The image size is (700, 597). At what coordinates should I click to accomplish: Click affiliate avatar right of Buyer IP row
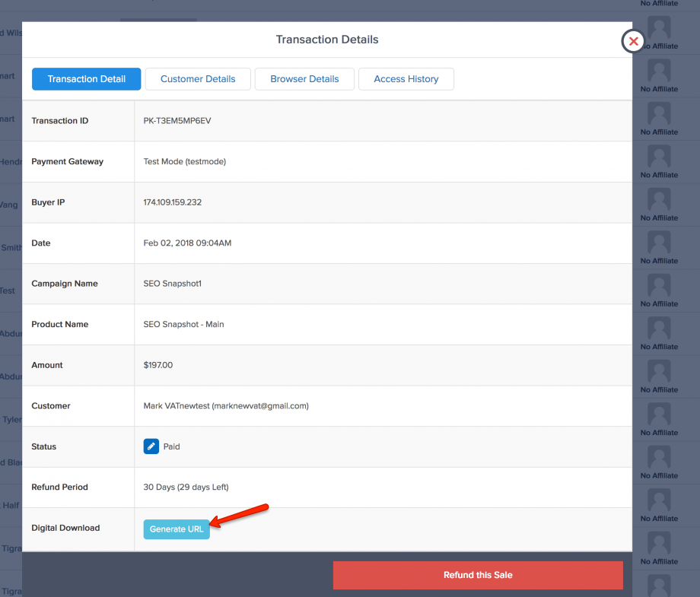click(x=659, y=201)
